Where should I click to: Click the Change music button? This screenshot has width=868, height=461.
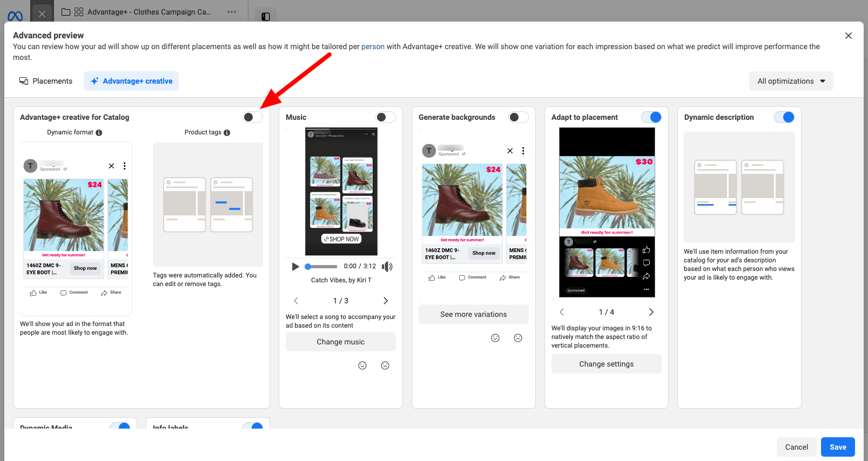point(340,342)
